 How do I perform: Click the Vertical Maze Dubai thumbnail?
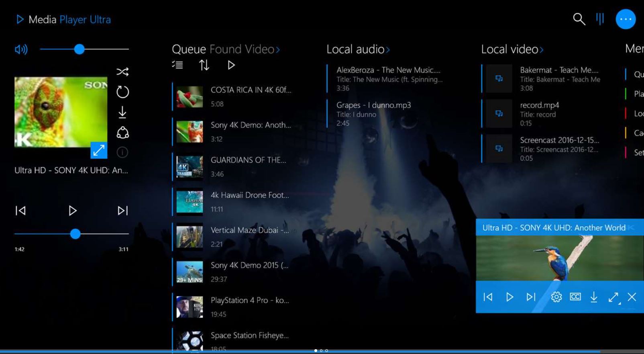coord(190,237)
